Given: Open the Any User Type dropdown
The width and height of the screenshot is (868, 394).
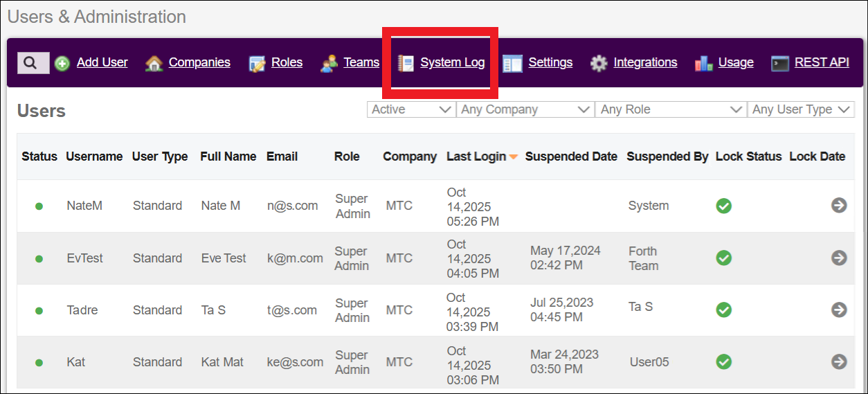Looking at the screenshot, I should (x=801, y=109).
